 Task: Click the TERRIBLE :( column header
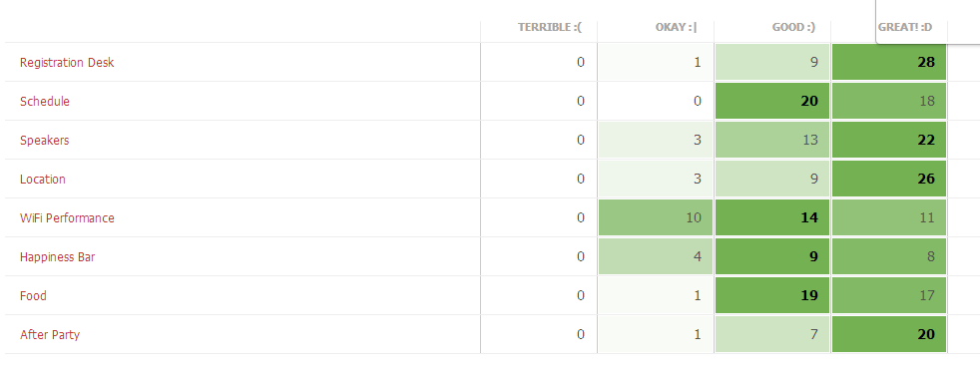point(550,28)
